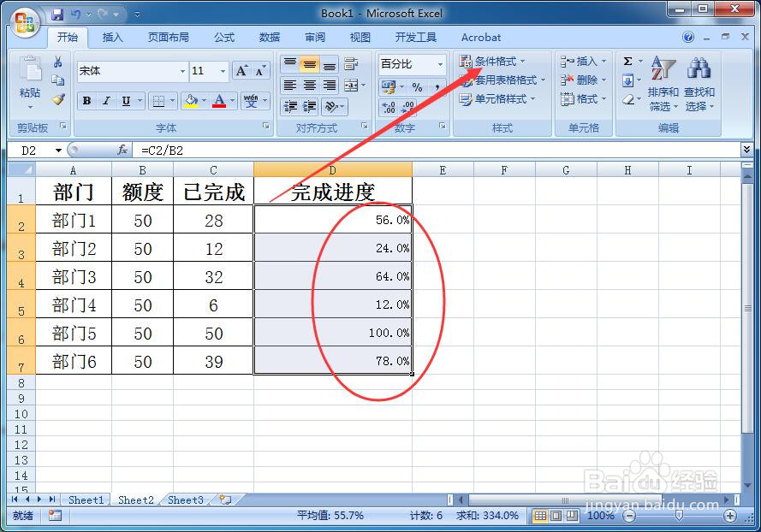The width and height of the screenshot is (761, 532).
Task: Switch to the 插入 ribbon tab
Action: 113,37
